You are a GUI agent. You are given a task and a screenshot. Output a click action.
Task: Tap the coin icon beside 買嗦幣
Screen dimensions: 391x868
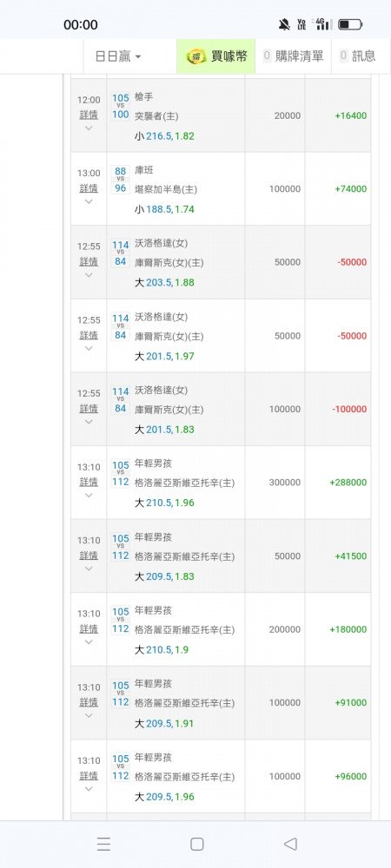(x=196, y=56)
